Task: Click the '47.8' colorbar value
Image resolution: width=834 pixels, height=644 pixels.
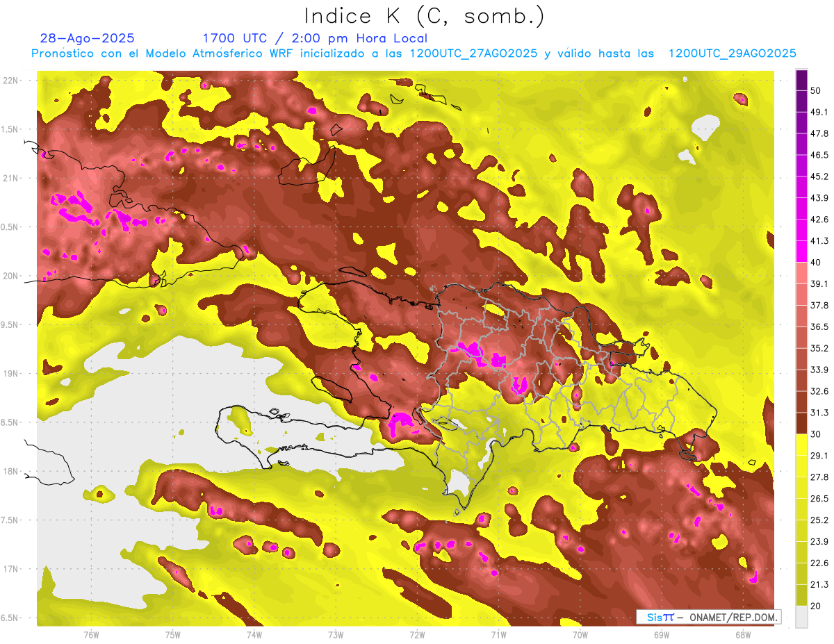Action: point(819,134)
